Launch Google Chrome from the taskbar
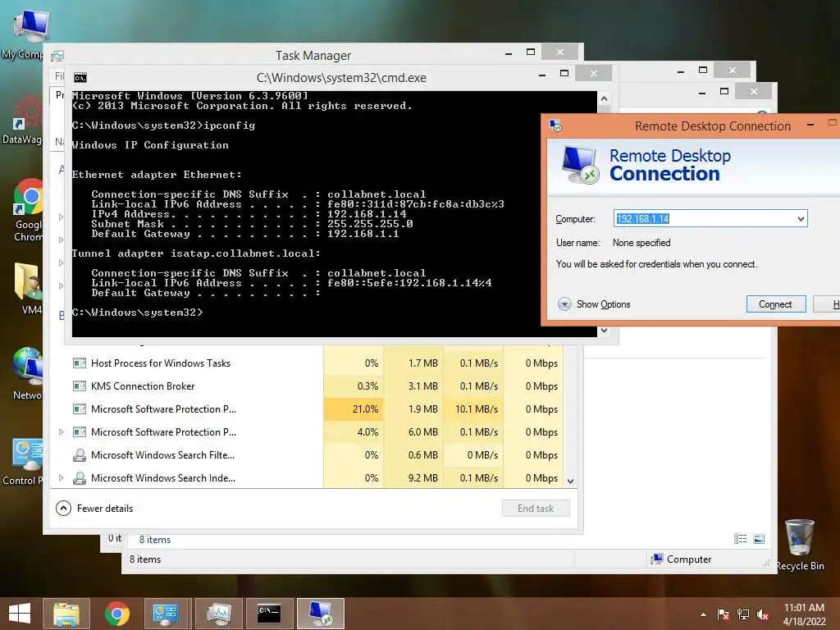This screenshot has width=840, height=630. tap(117, 614)
